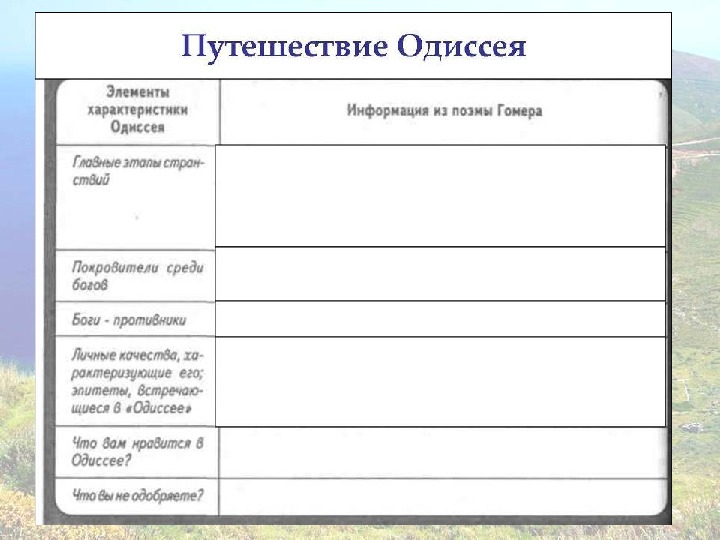Screen dimensions: 720x540
Task: Click 'Что вам нравится в Одиссее?' label
Action: 137,451
